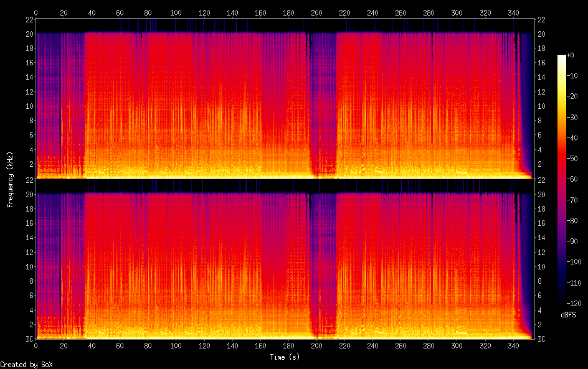Screen dimensions: 588x369
Task: Click "100" on the top time axis
Action: tap(176, 12)
